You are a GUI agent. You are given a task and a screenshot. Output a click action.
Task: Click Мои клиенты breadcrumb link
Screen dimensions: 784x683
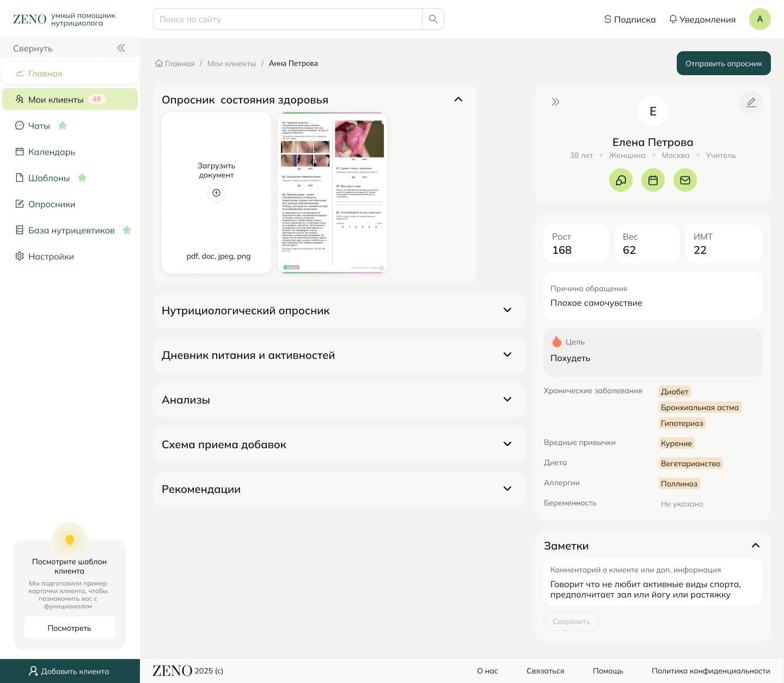(x=231, y=64)
